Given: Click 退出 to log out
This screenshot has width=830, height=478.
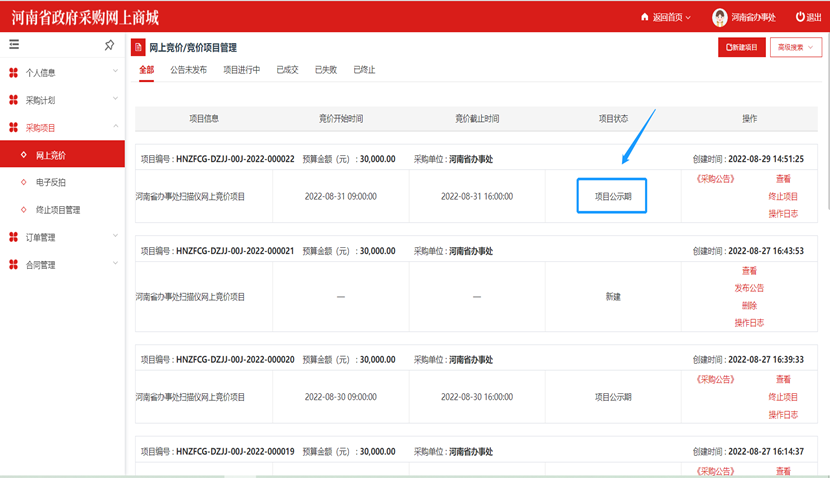Looking at the screenshot, I should pos(814,17).
